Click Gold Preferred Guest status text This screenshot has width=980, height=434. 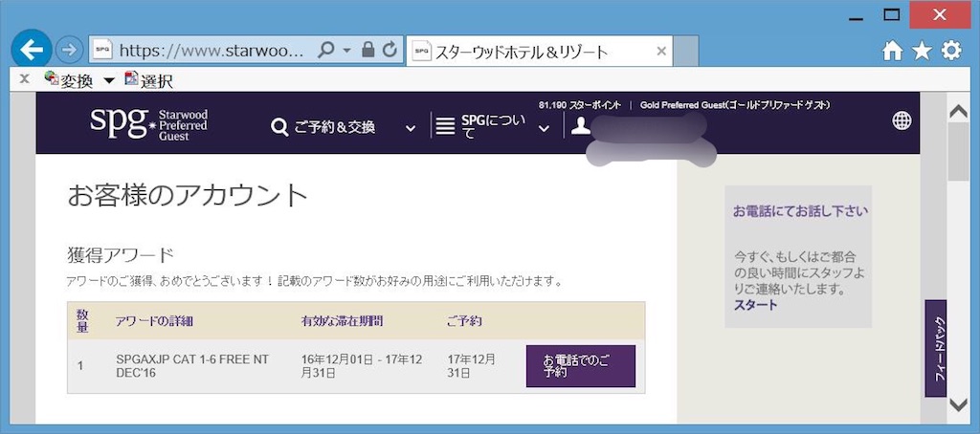(x=735, y=105)
